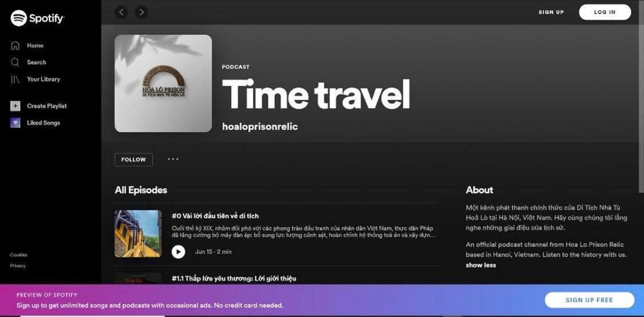Go forward with the right arrow
Image resolution: width=644 pixels, height=317 pixels.
(141, 12)
